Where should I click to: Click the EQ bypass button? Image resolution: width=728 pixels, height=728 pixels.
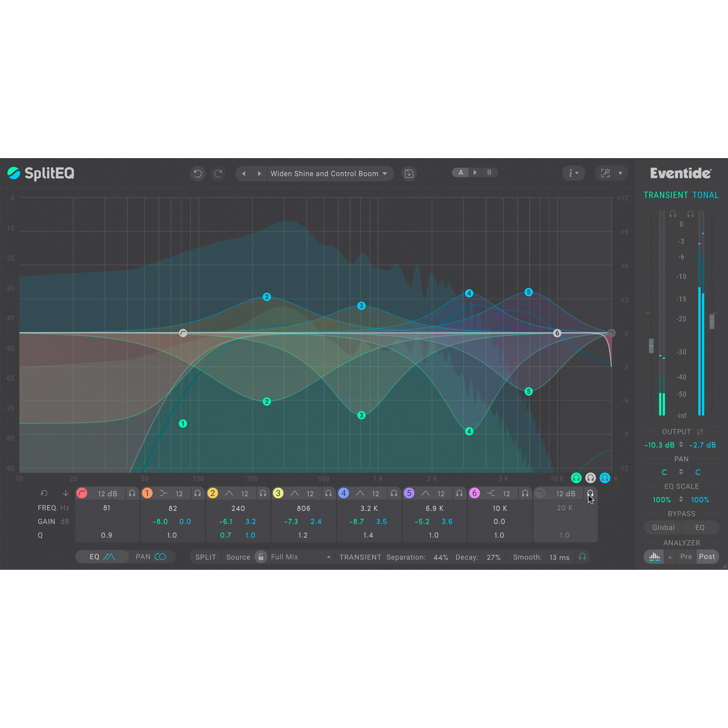(x=700, y=527)
